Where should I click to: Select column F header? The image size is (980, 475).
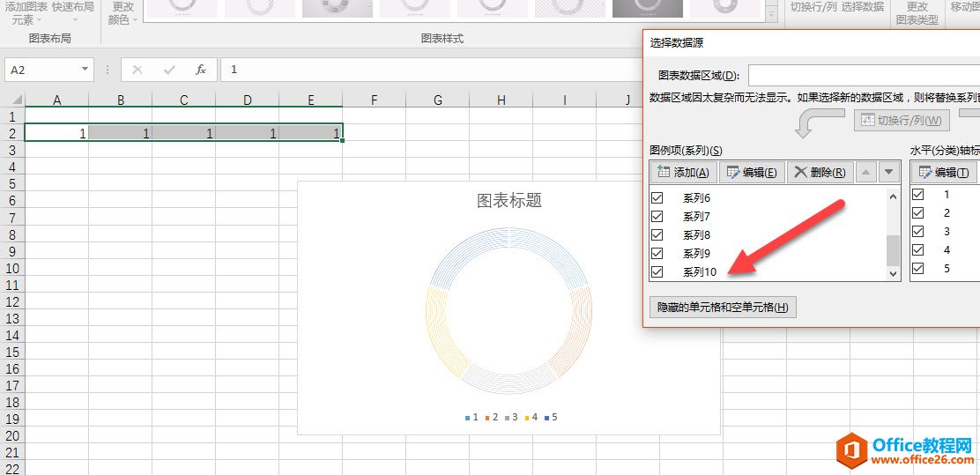pos(374,100)
